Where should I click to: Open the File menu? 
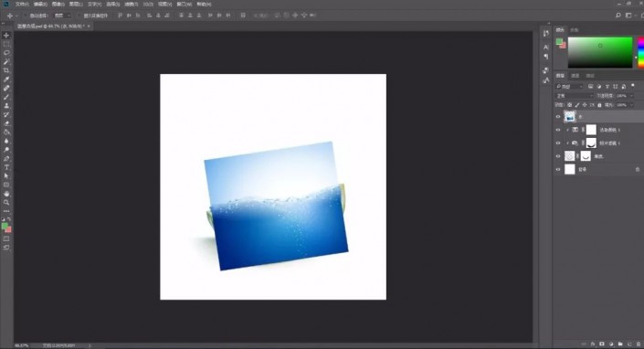tap(22, 4)
